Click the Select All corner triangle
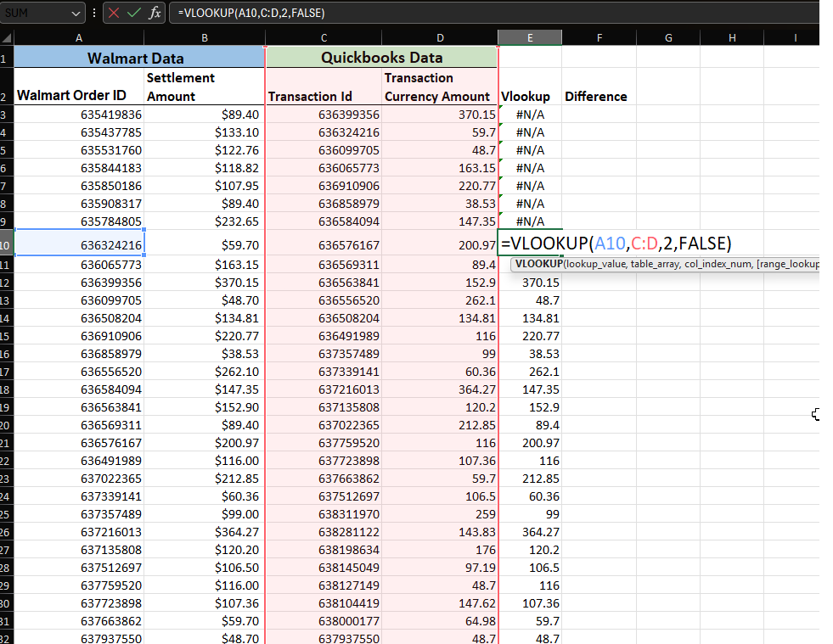The image size is (833, 644). pos(7,38)
